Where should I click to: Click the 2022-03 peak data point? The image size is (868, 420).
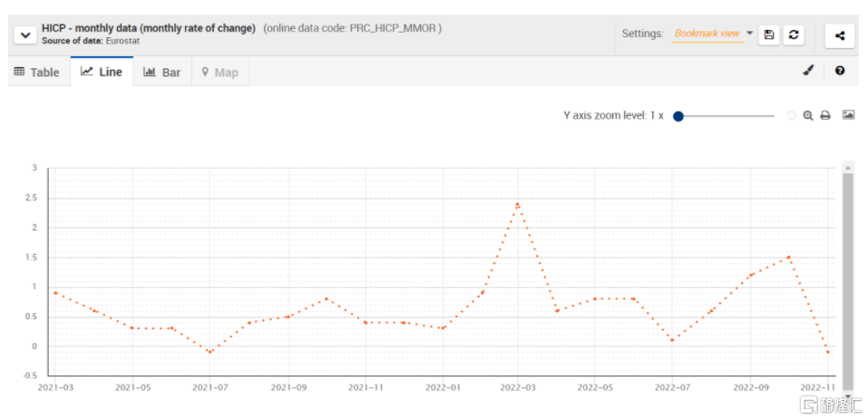[x=517, y=204]
